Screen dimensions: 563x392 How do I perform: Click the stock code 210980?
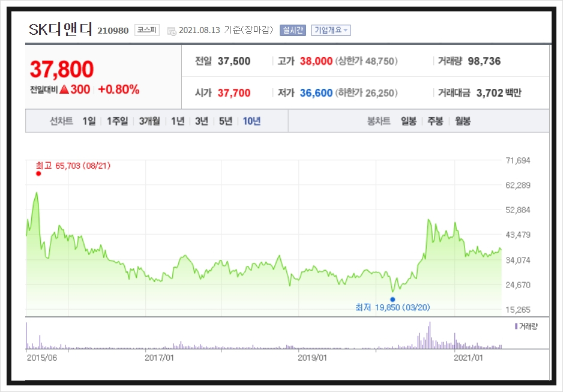pyautogui.click(x=113, y=31)
